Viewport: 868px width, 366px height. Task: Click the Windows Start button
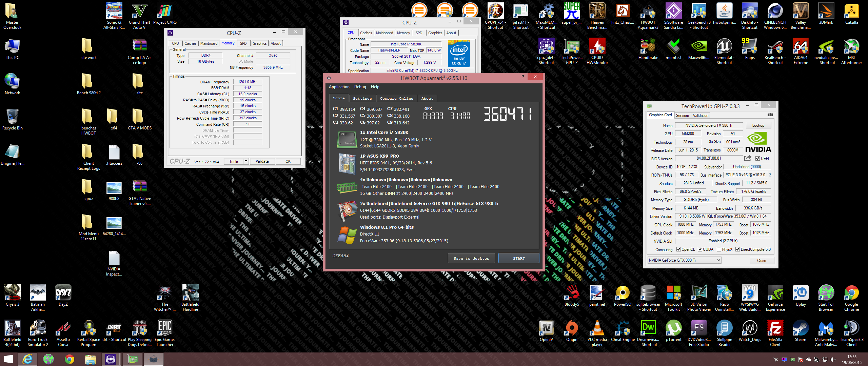(8, 359)
